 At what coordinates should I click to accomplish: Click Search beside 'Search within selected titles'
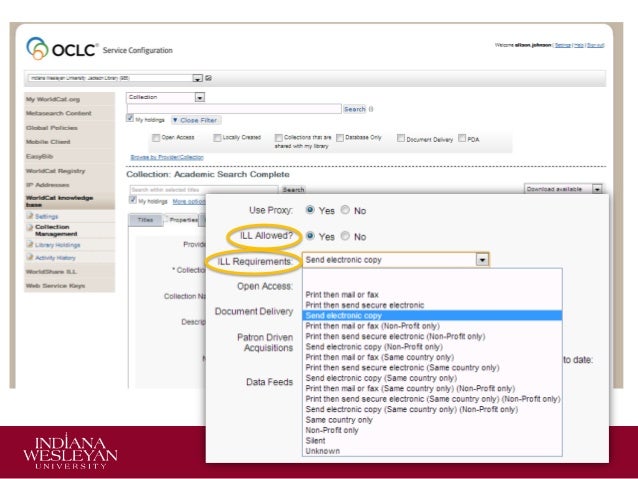pos(293,190)
